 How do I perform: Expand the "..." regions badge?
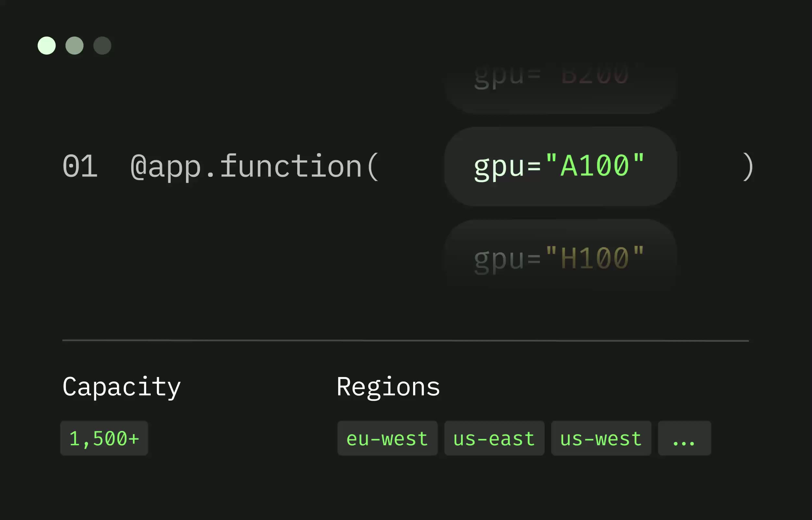point(684,438)
